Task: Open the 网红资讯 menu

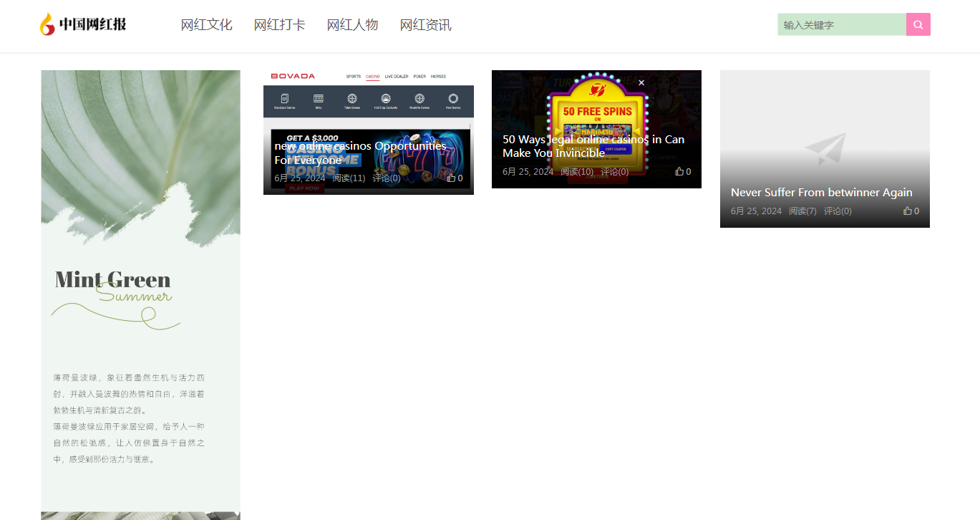Action: [x=426, y=25]
